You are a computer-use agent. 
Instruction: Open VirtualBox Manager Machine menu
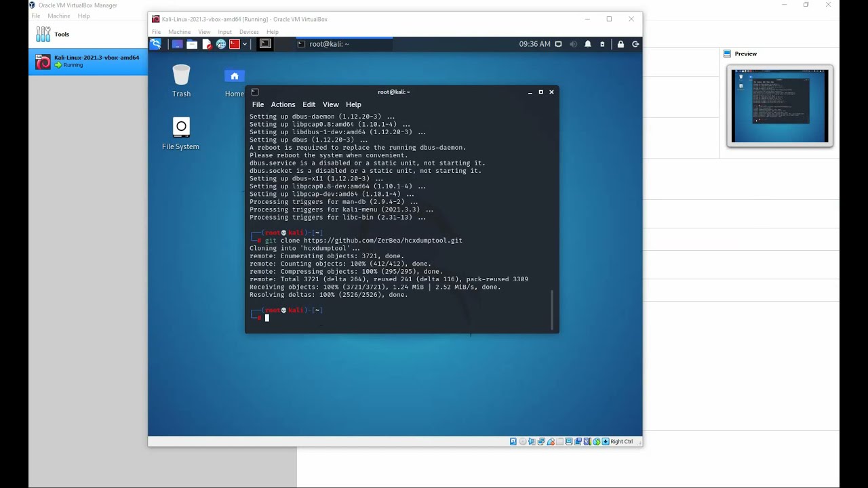coord(59,16)
